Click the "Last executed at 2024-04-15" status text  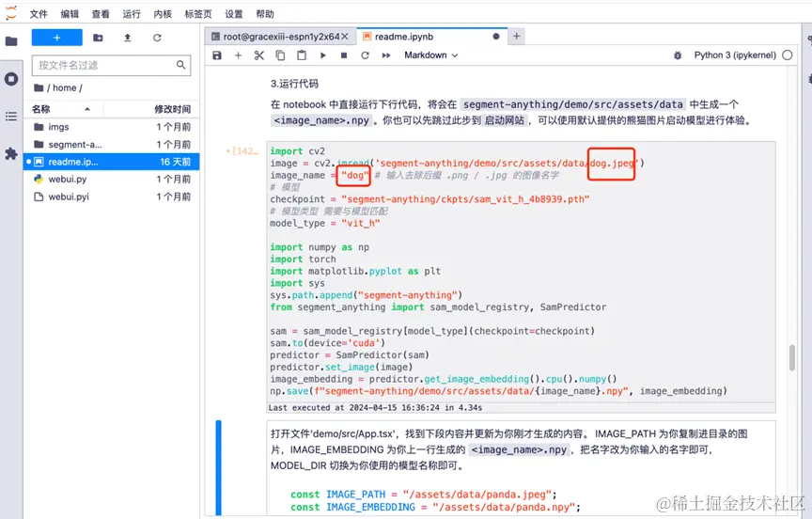click(375, 408)
